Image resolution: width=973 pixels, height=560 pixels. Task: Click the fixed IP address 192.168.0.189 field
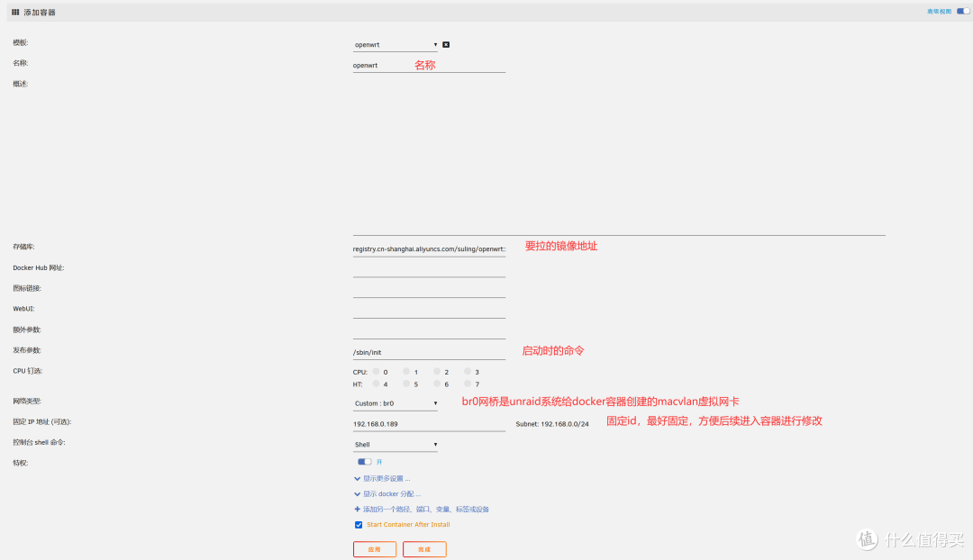point(429,424)
